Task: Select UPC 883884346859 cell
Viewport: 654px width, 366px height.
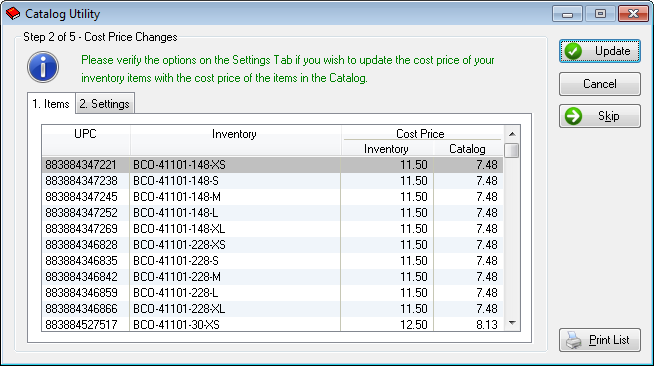Action: 86,293
